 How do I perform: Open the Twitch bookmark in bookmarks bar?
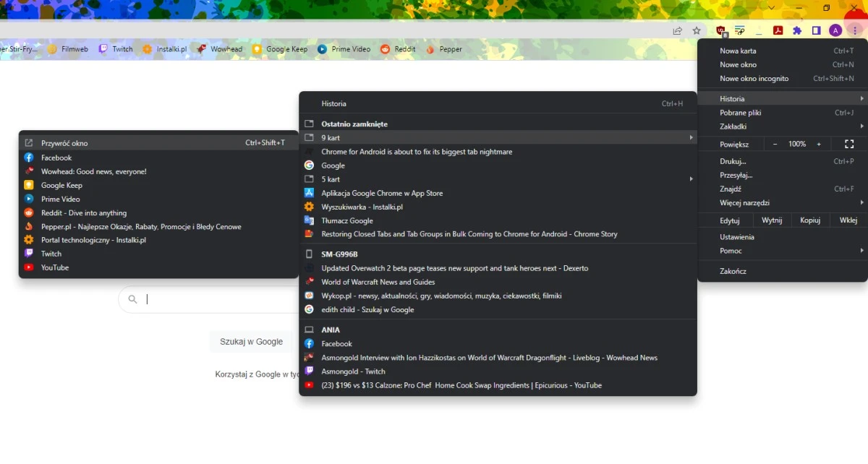116,49
